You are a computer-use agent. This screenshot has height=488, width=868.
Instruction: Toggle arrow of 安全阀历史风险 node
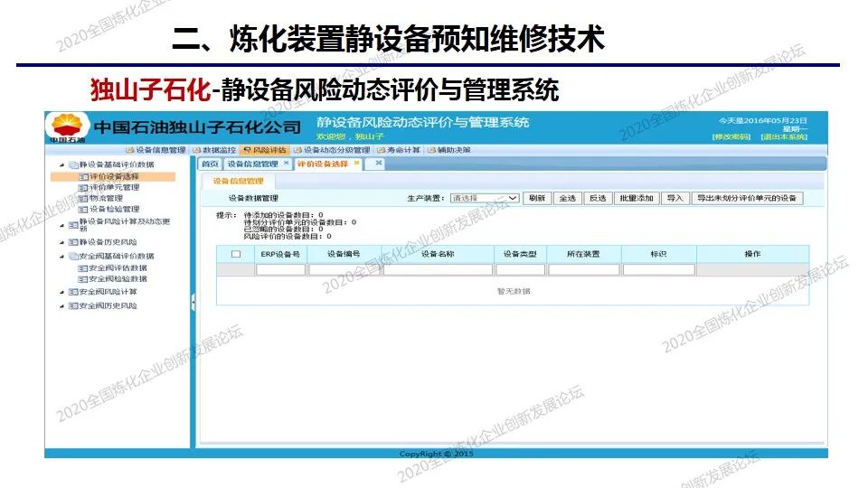[x=62, y=306]
